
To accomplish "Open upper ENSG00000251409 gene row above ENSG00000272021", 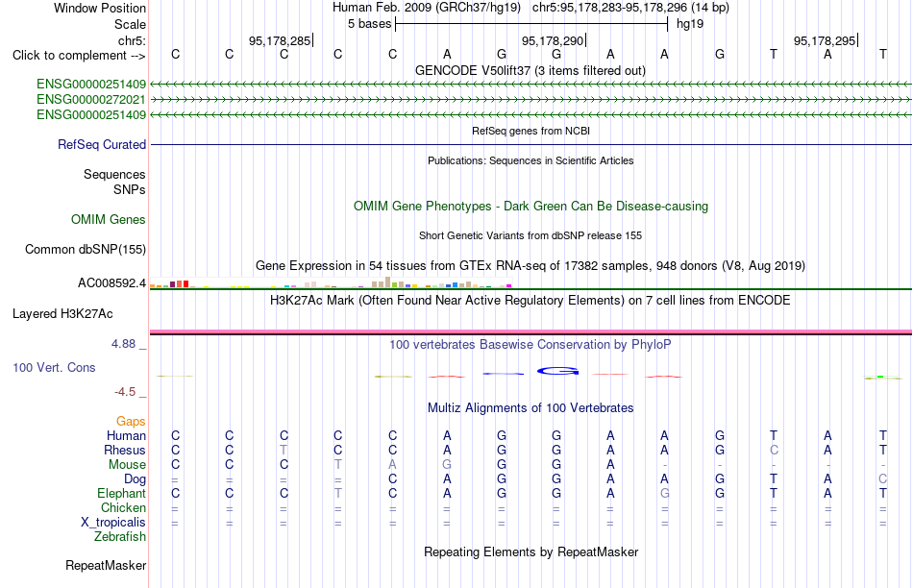I will (91, 85).
